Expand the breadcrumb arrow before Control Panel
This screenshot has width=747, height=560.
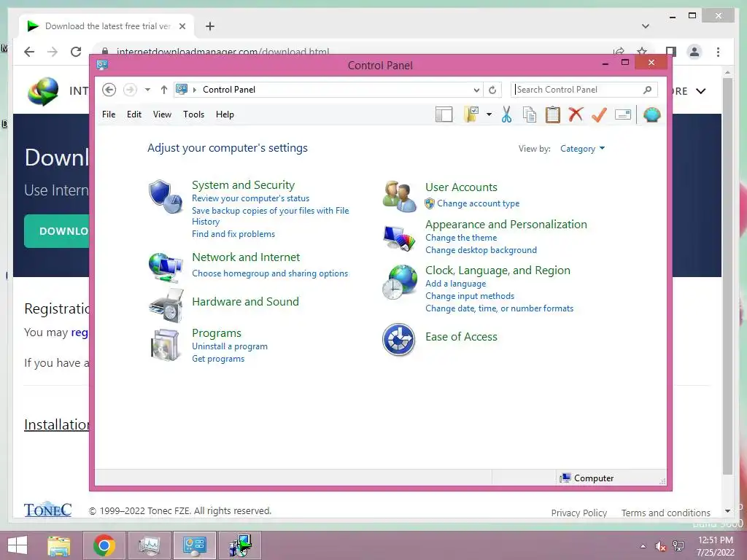pos(194,90)
